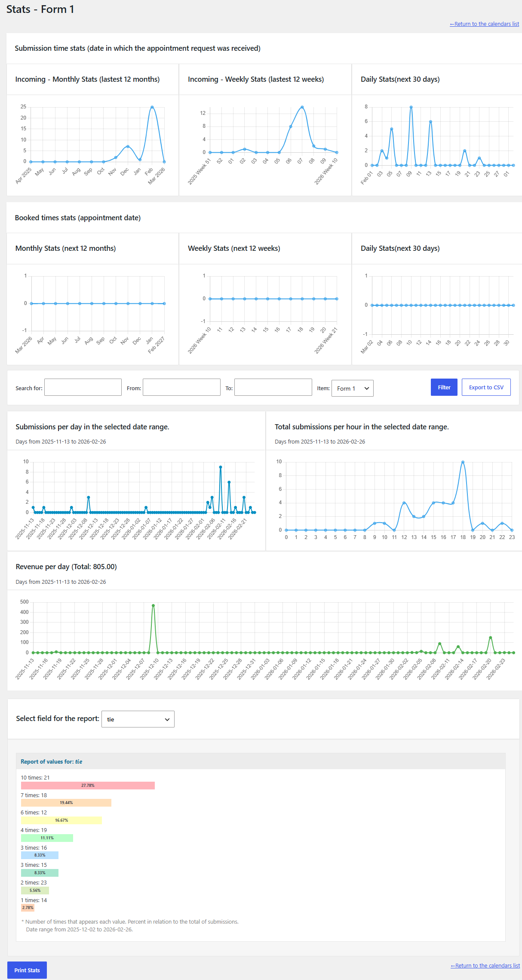Click the From date input field
Image resolution: width=522 pixels, height=980 pixels.
181,387
